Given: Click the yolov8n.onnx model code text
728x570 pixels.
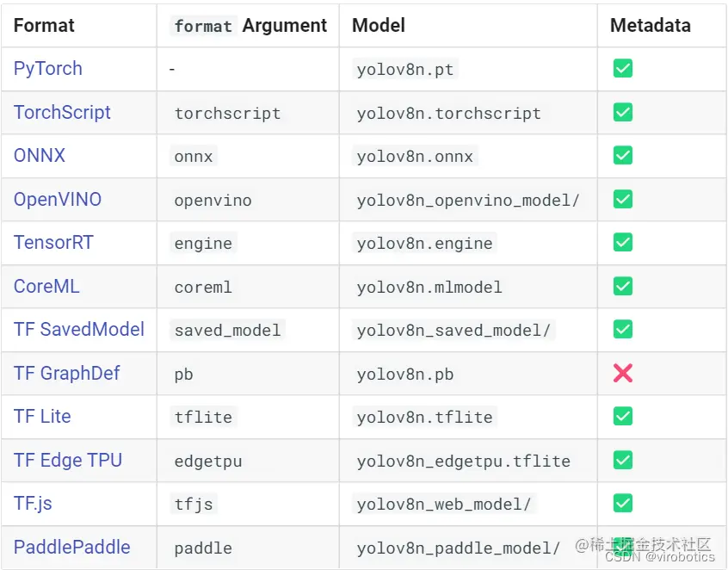Looking at the screenshot, I should point(415,157).
